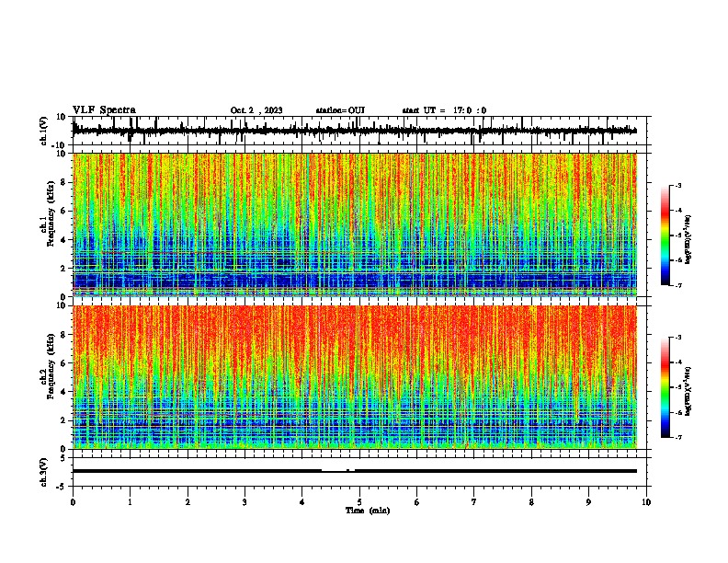This screenshot has width=728, height=563.
Task: Click the time axis tick label "4"
Action: click(302, 502)
